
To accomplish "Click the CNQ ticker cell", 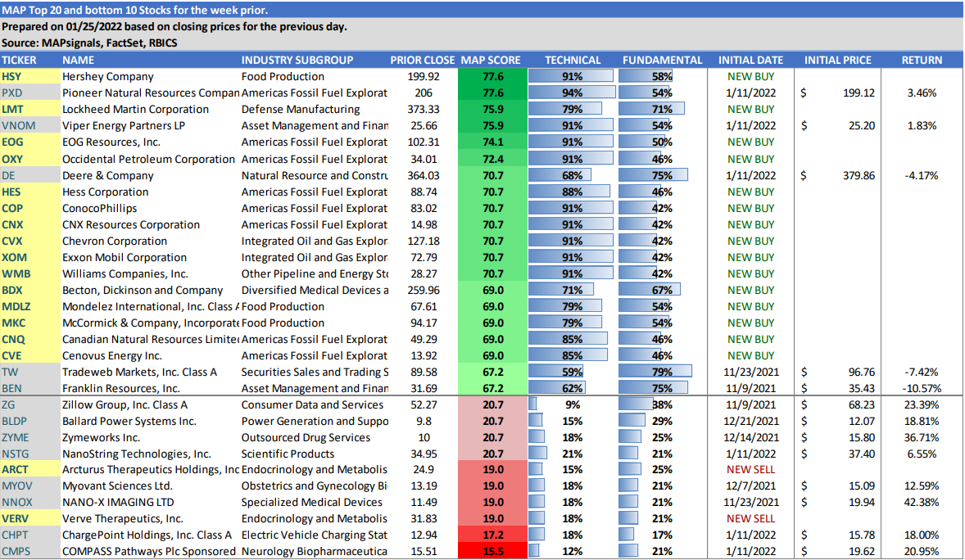I will tap(30, 340).
